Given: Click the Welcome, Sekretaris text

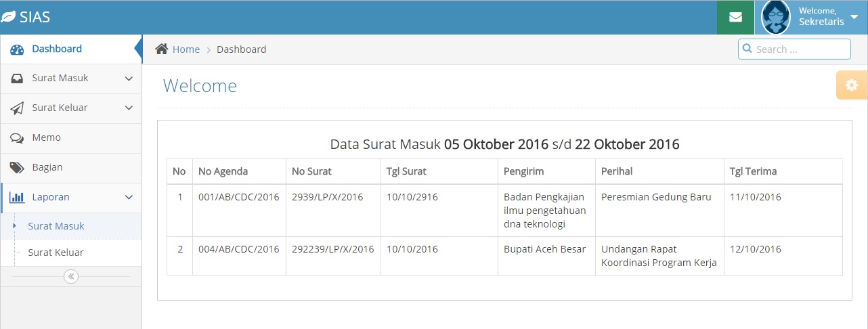Looking at the screenshot, I should pos(821,16).
